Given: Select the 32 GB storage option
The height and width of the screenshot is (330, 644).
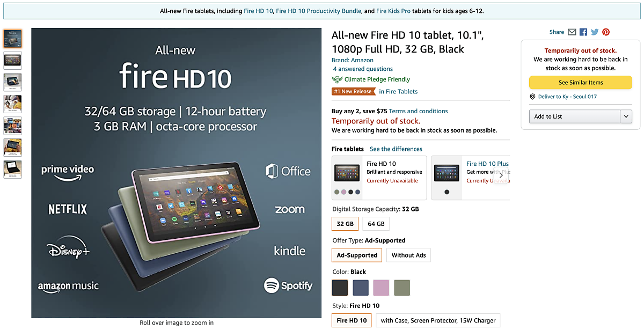Looking at the screenshot, I should 345,224.
